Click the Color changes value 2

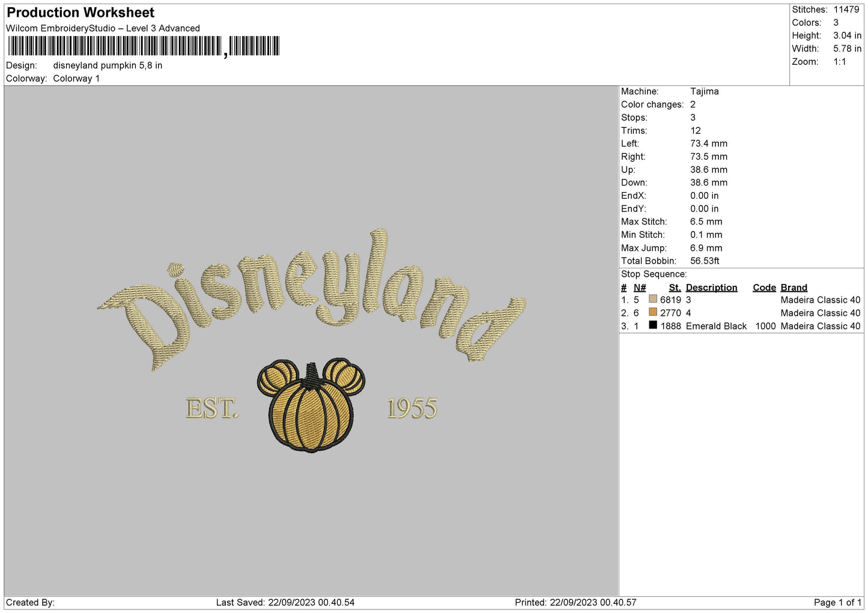(x=693, y=104)
